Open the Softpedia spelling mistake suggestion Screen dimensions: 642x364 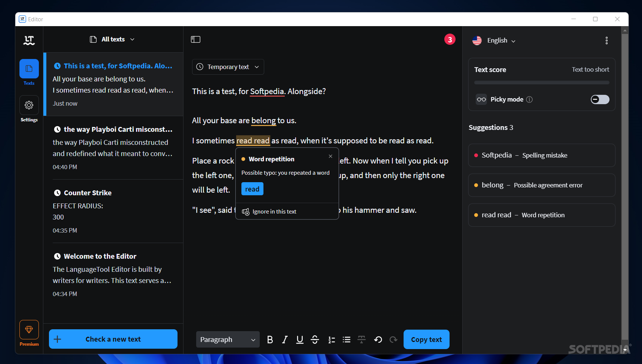(541, 155)
